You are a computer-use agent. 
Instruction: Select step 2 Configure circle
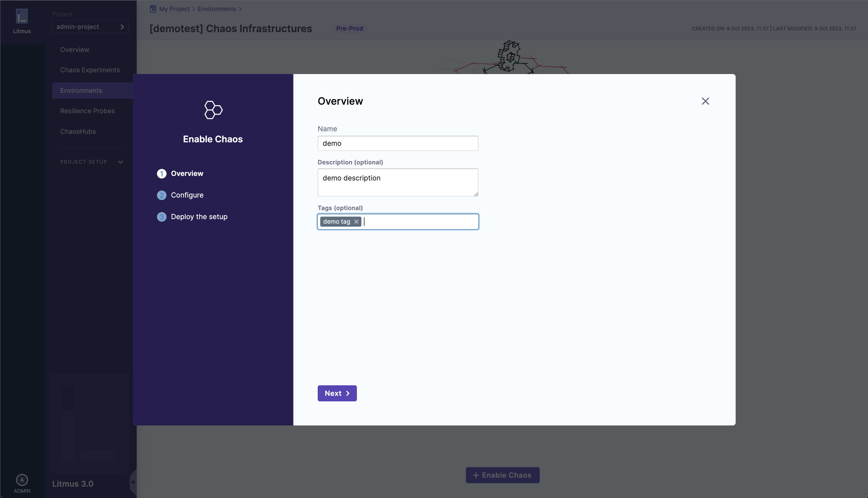coord(161,195)
